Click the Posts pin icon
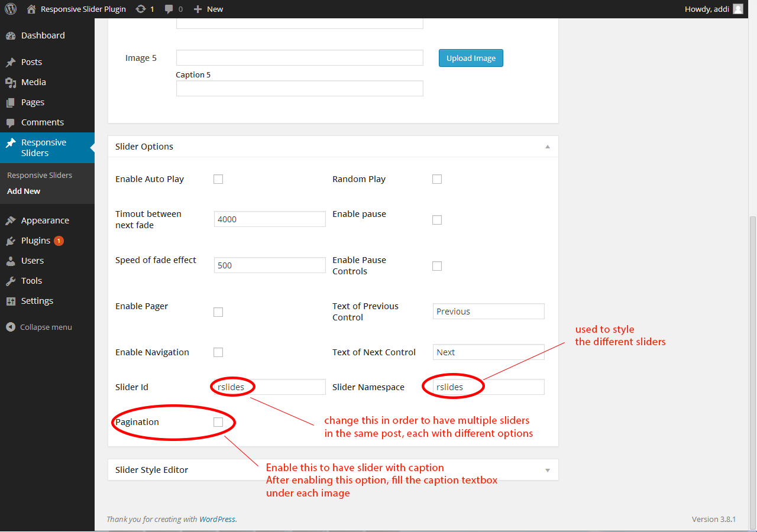757x532 pixels. [11, 62]
